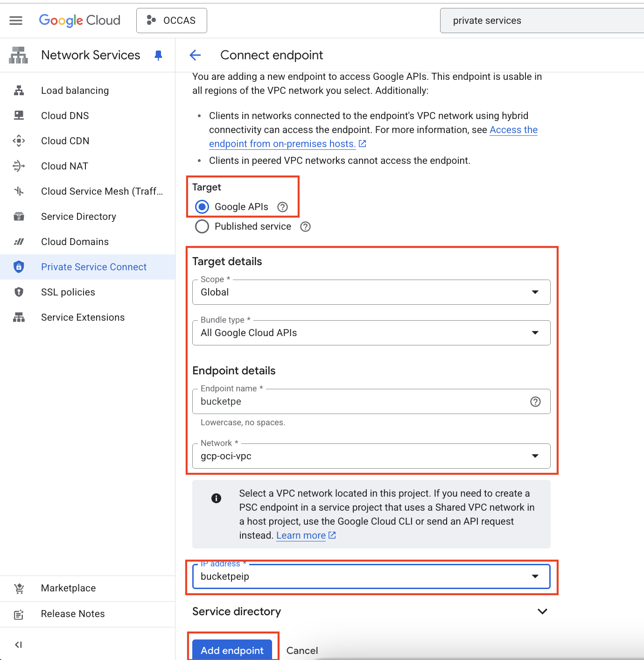Expand the Service directory section
The height and width of the screenshot is (660, 644).
click(542, 611)
